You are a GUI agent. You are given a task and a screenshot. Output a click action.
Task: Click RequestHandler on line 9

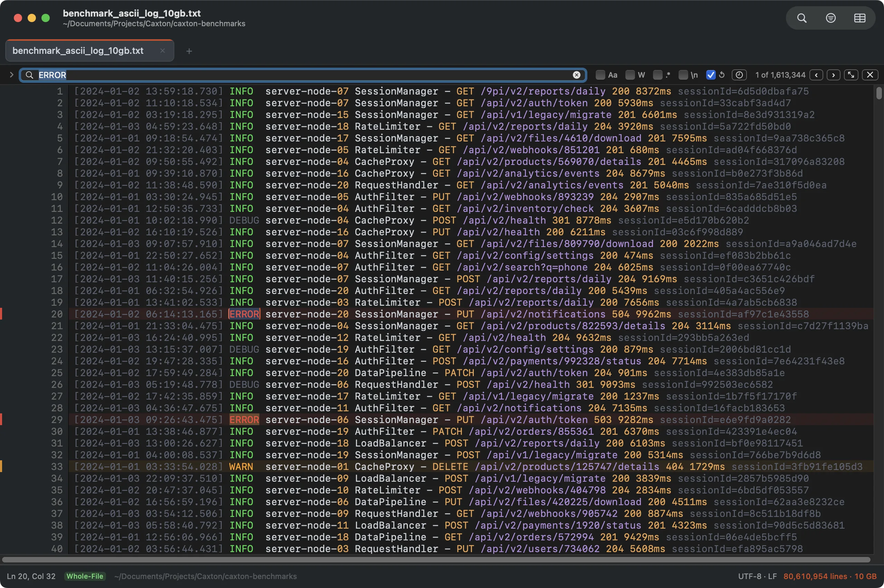click(x=397, y=185)
